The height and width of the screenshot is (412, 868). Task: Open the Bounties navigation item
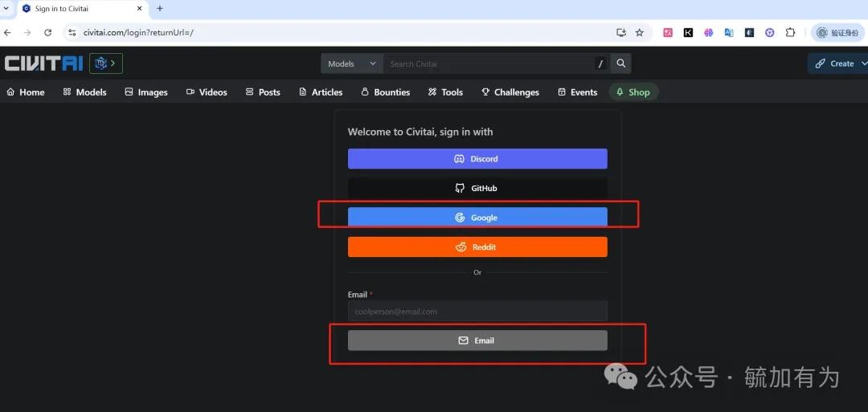(386, 92)
